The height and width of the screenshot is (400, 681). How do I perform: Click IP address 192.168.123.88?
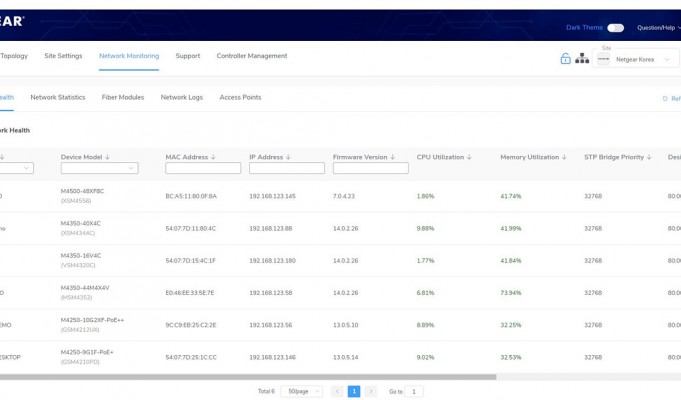271,228
